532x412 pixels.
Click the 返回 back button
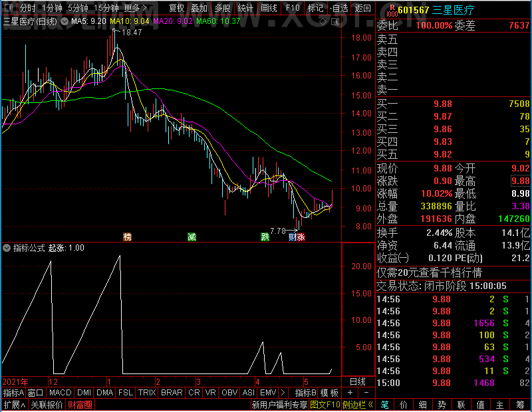click(x=362, y=8)
